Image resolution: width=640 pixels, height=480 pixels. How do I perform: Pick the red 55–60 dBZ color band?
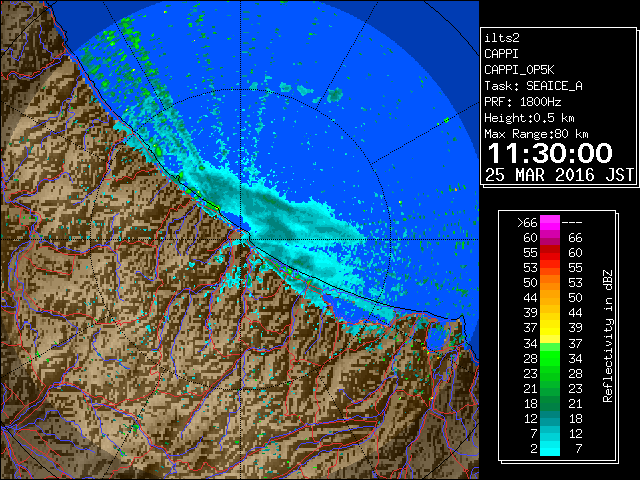pyautogui.click(x=550, y=253)
